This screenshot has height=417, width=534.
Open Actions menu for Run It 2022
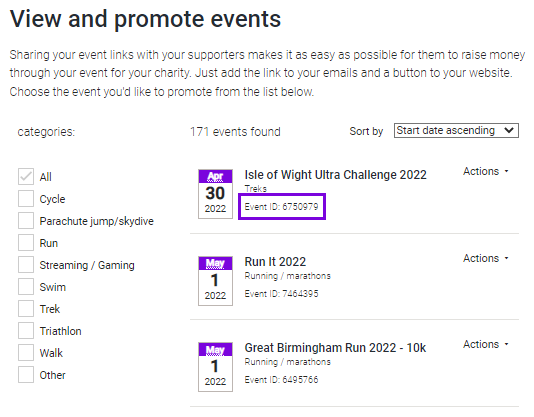point(486,258)
